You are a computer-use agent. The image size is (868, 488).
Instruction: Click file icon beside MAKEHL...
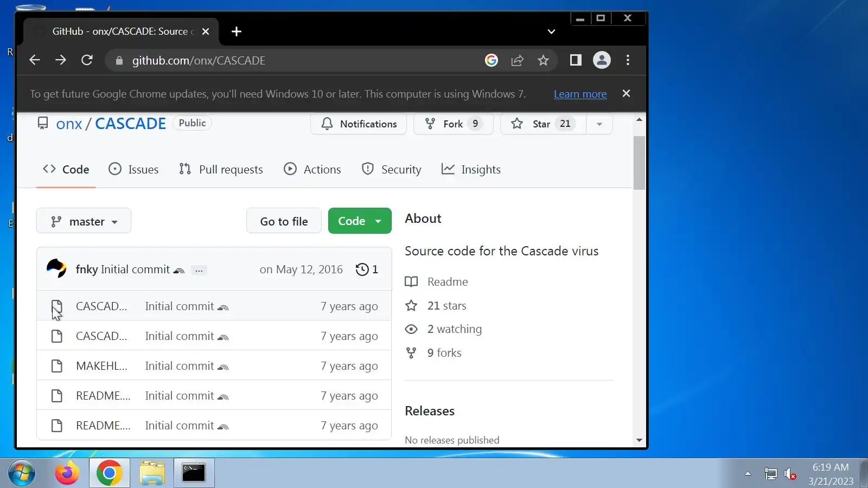coord(56,366)
